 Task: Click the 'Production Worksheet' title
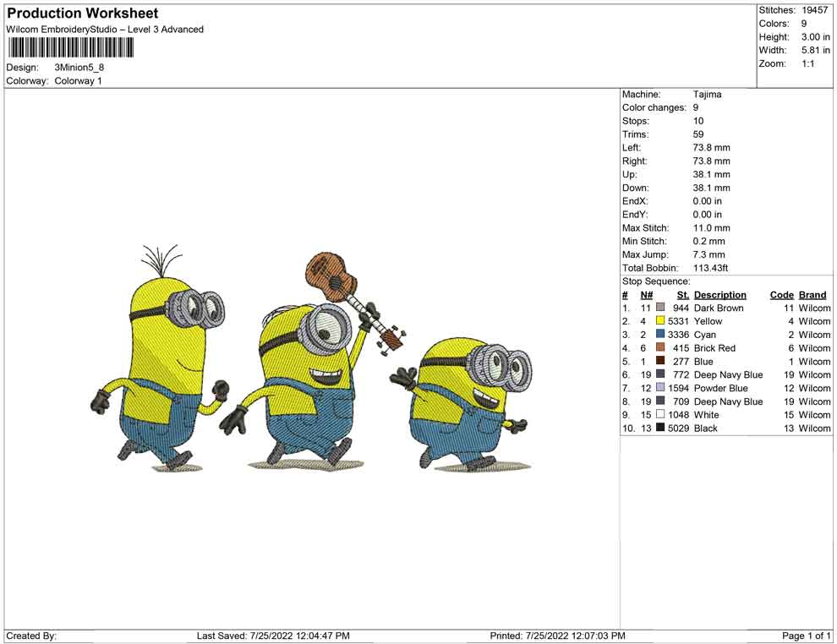click(83, 14)
